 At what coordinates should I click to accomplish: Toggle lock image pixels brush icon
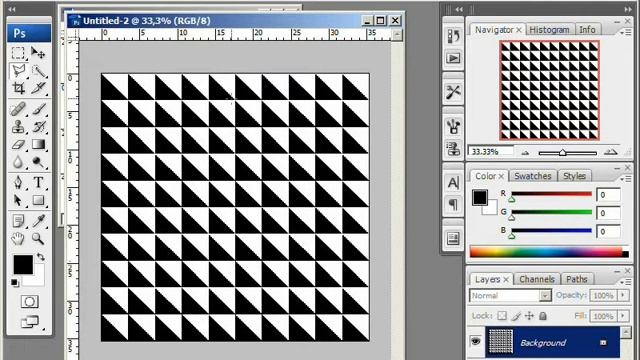coord(516,316)
